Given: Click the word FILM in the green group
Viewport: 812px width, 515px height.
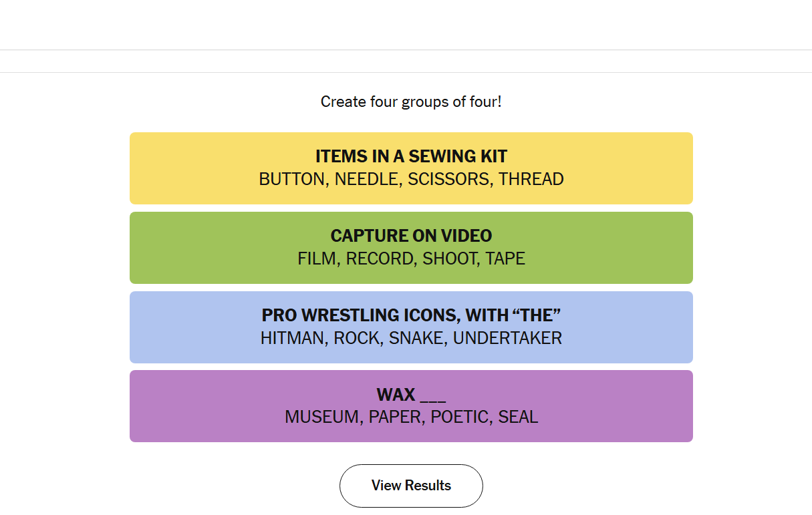Looking at the screenshot, I should [x=316, y=259].
